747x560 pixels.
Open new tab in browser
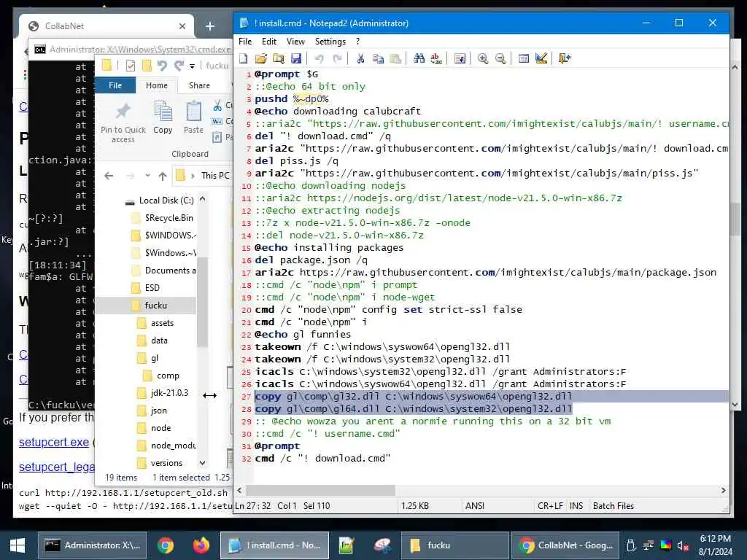point(209,26)
